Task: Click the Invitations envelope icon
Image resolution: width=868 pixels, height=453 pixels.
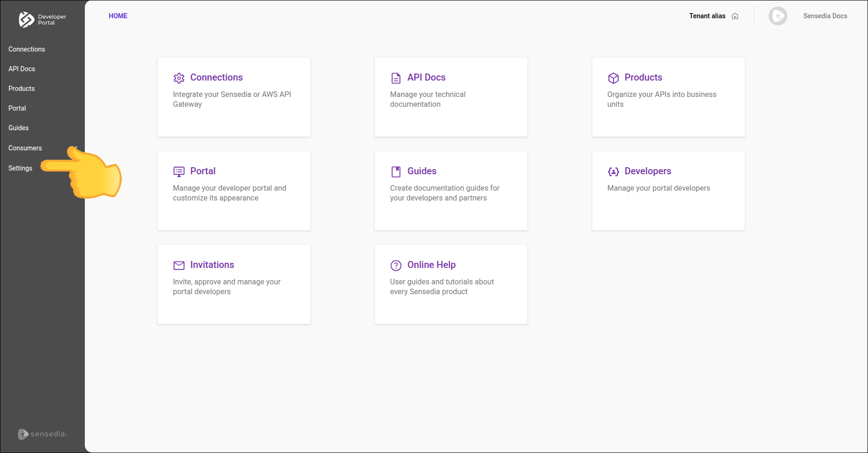Action: tap(179, 266)
